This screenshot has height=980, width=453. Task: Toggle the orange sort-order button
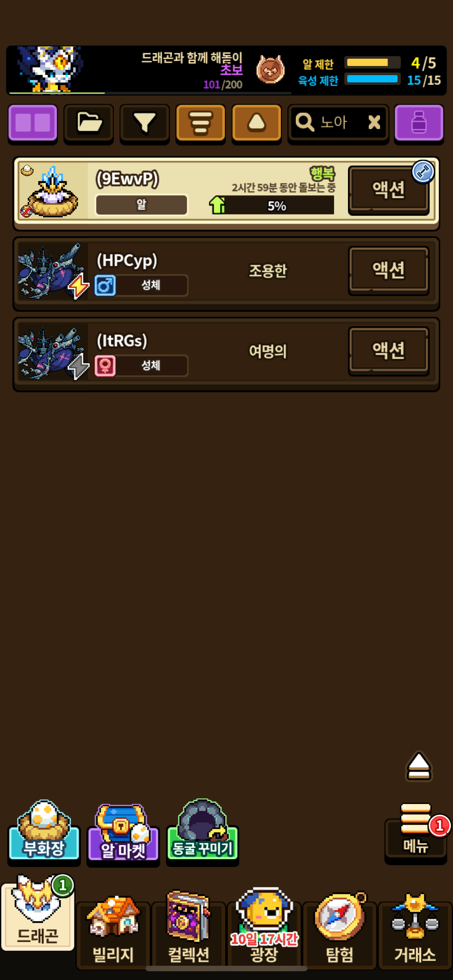201,124
